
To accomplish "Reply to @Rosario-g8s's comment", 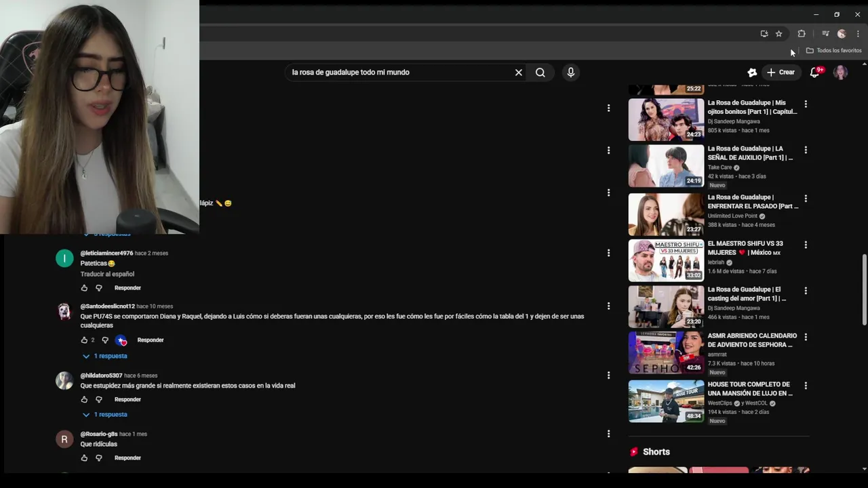I will point(127,458).
